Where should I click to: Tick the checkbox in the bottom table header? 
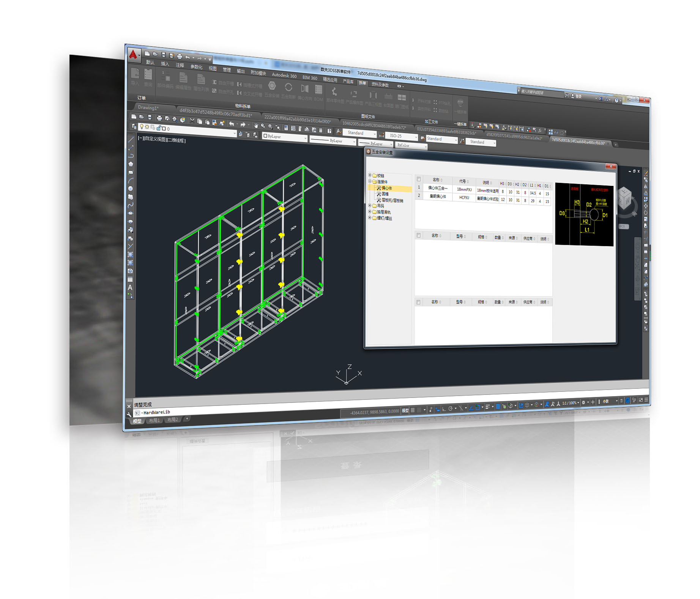click(418, 302)
